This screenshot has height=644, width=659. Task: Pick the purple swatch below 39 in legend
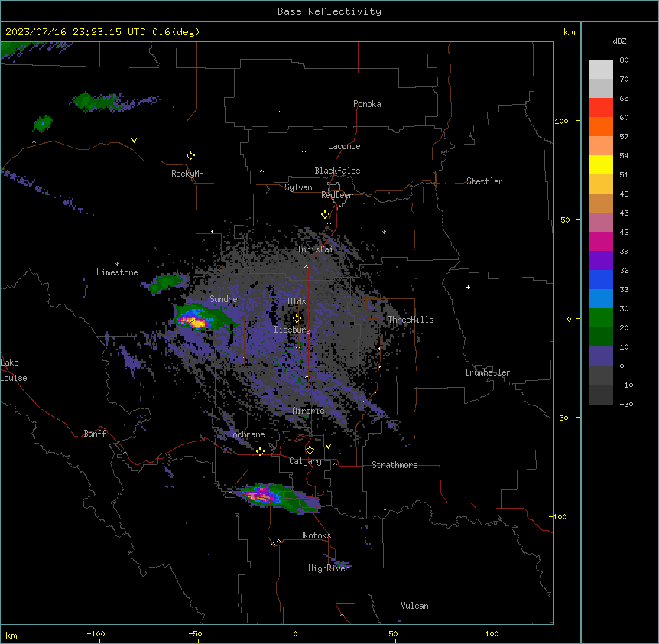tap(601, 260)
